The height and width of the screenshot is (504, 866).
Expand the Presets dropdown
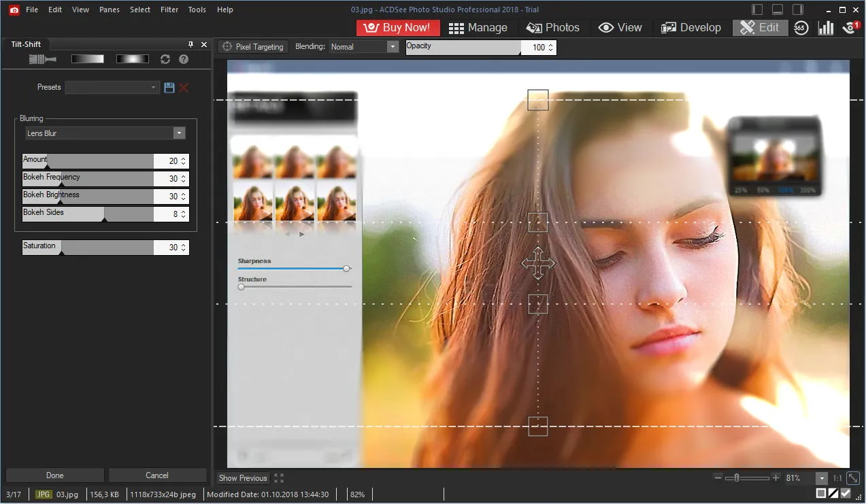point(112,87)
